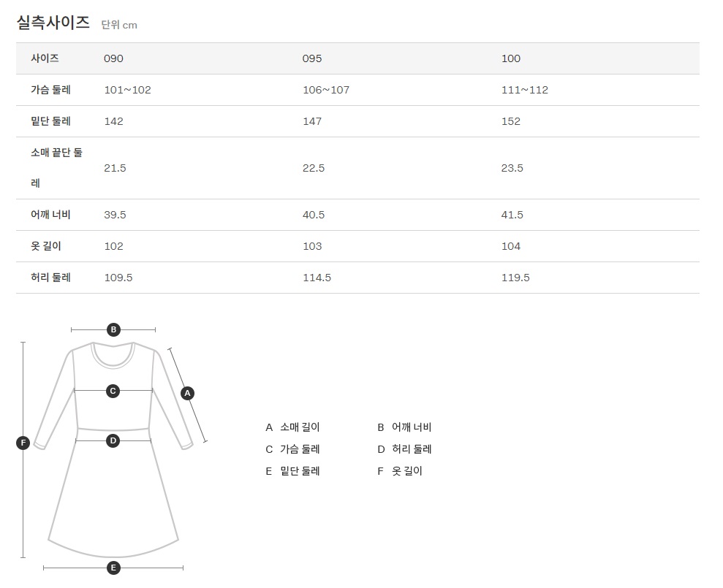Click legend entry F 옷 길이
Viewport: 723px width, 588px height.
click(x=400, y=471)
